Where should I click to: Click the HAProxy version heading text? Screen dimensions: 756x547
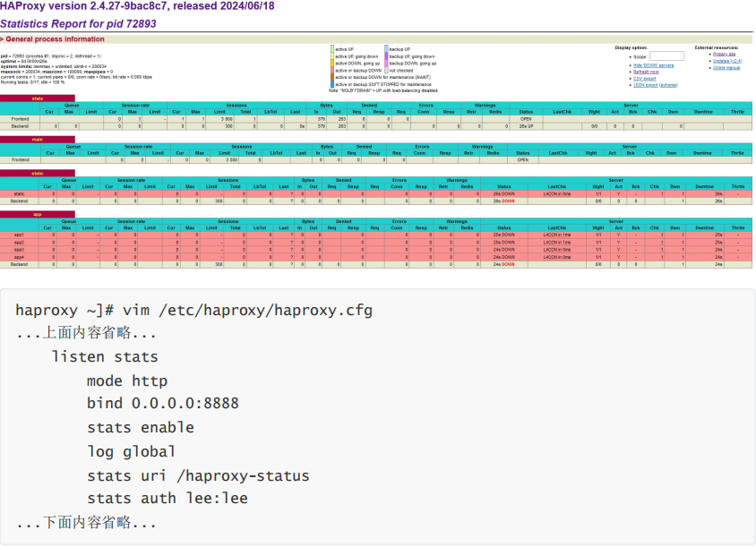(137, 6)
